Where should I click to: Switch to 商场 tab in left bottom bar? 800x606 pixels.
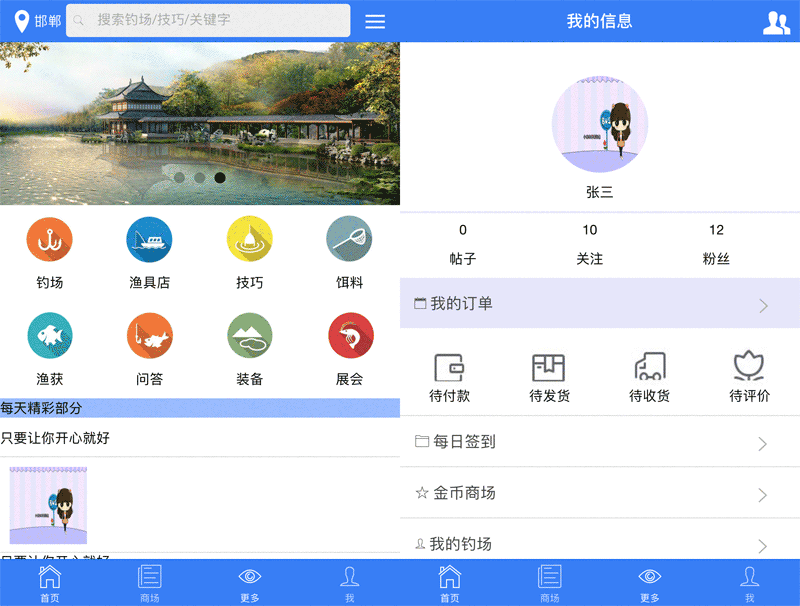point(150,582)
